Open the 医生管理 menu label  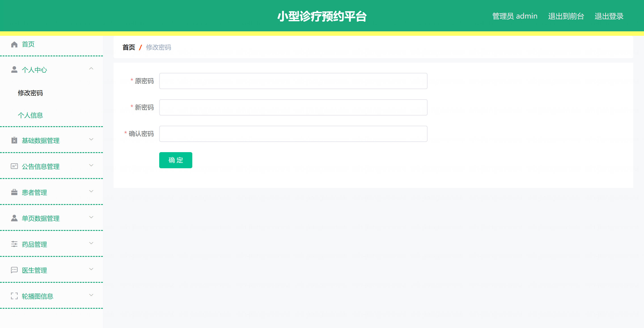pos(34,270)
